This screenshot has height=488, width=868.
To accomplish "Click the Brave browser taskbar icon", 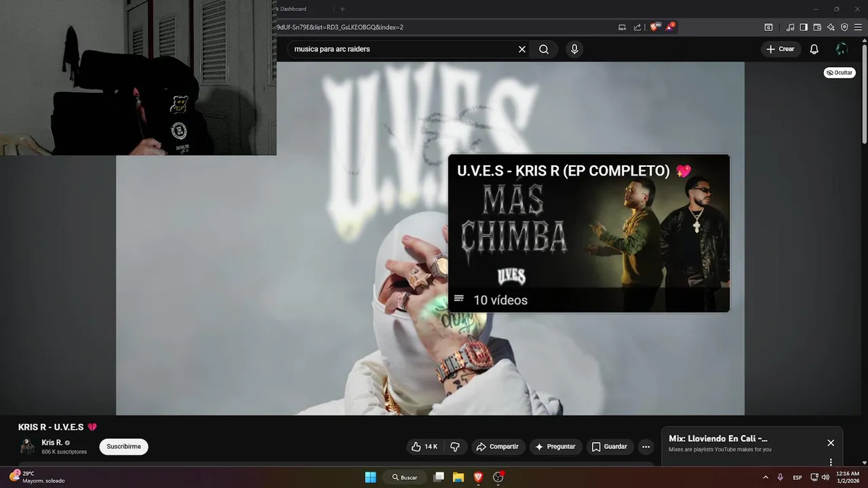I will 478,477.
